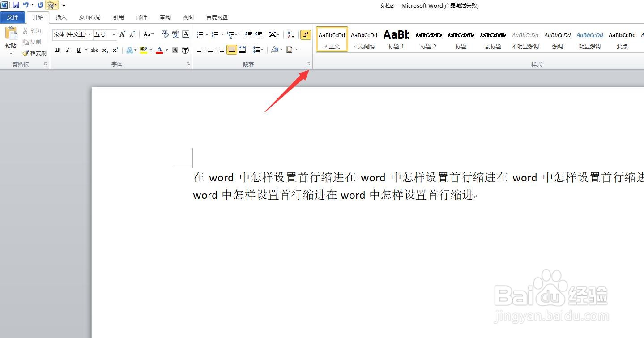Click the strikethrough icon
644x338 pixels.
tap(94, 50)
